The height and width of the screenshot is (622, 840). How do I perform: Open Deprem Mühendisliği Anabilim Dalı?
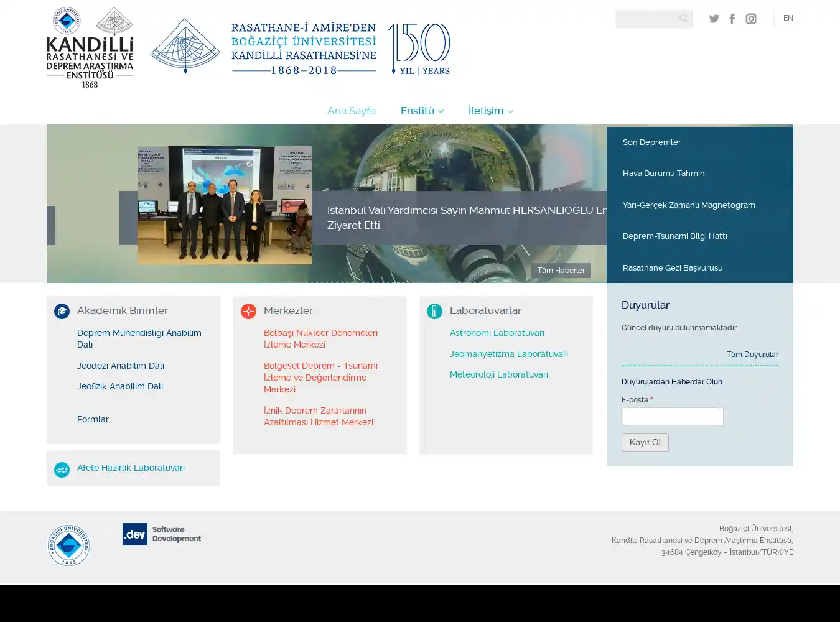(139, 339)
